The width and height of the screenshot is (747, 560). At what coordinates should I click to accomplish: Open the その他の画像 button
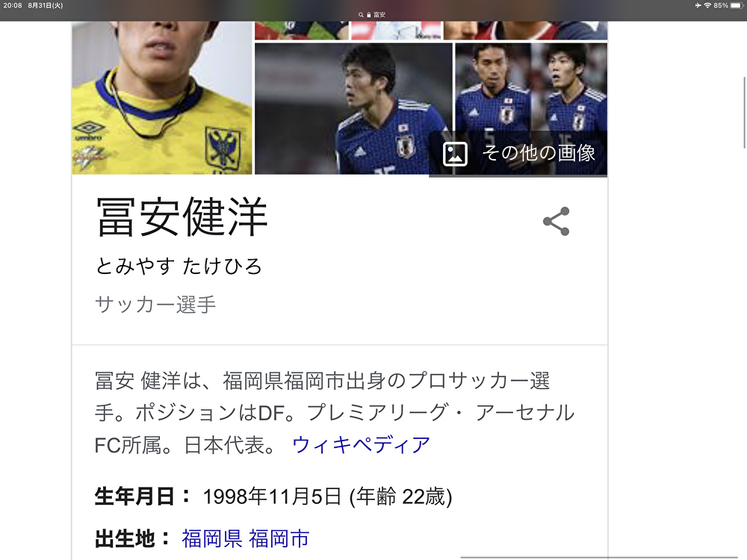(x=518, y=153)
